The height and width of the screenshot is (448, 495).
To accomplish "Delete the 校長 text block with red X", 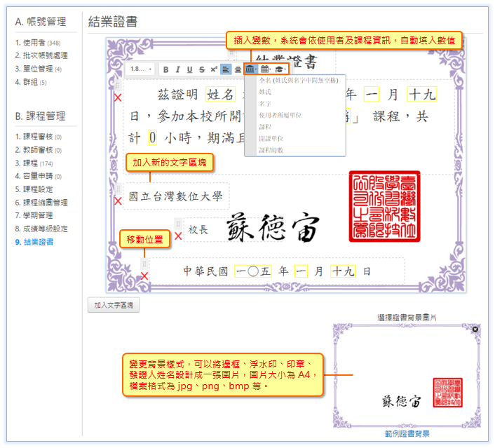I will [178, 236].
